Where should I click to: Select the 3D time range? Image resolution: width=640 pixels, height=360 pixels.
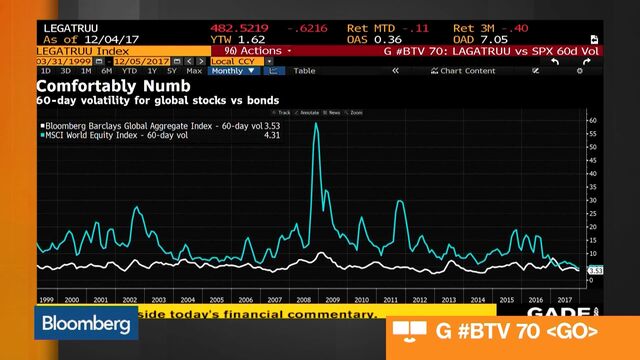click(x=65, y=71)
